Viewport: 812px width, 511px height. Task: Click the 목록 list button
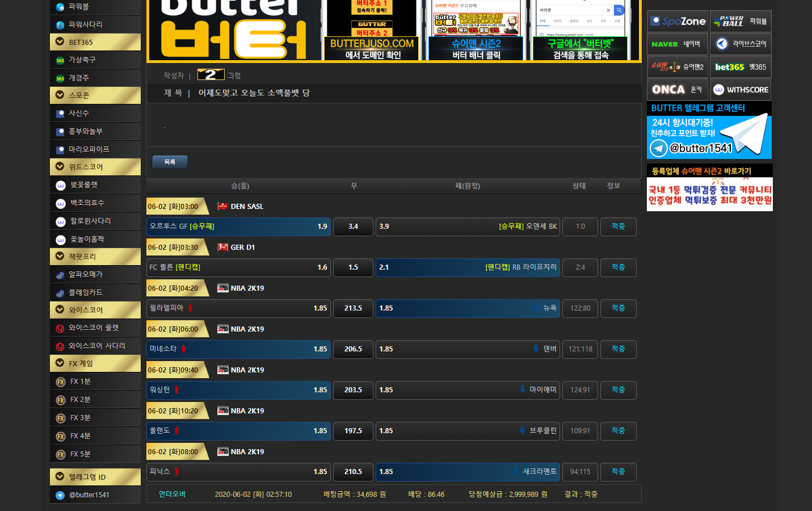170,162
